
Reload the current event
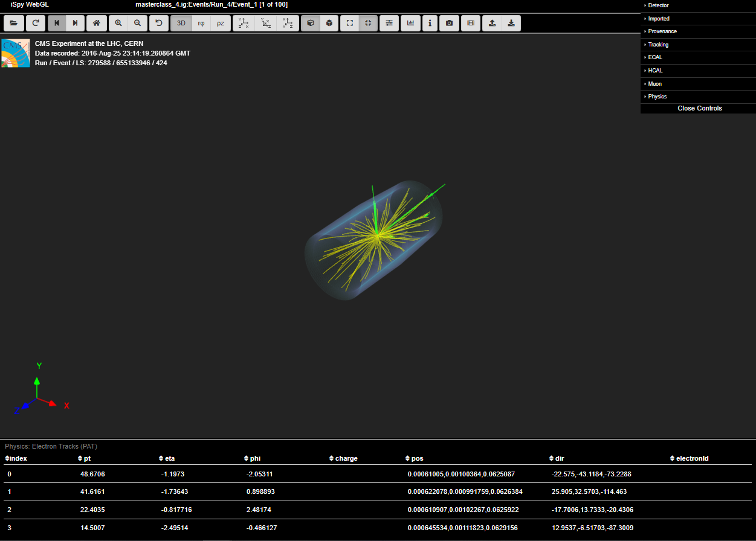(36, 23)
